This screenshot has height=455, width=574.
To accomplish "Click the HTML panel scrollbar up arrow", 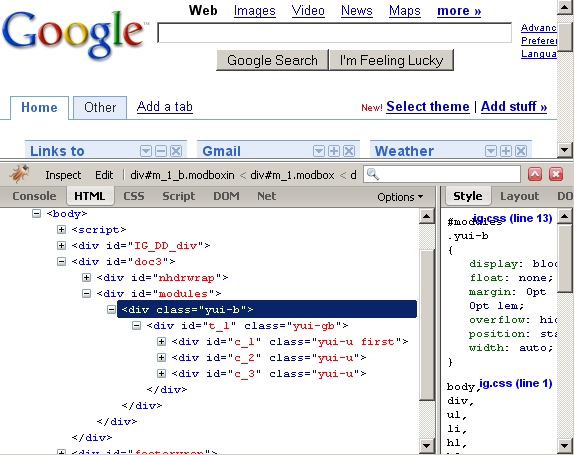I will point(426,216).
